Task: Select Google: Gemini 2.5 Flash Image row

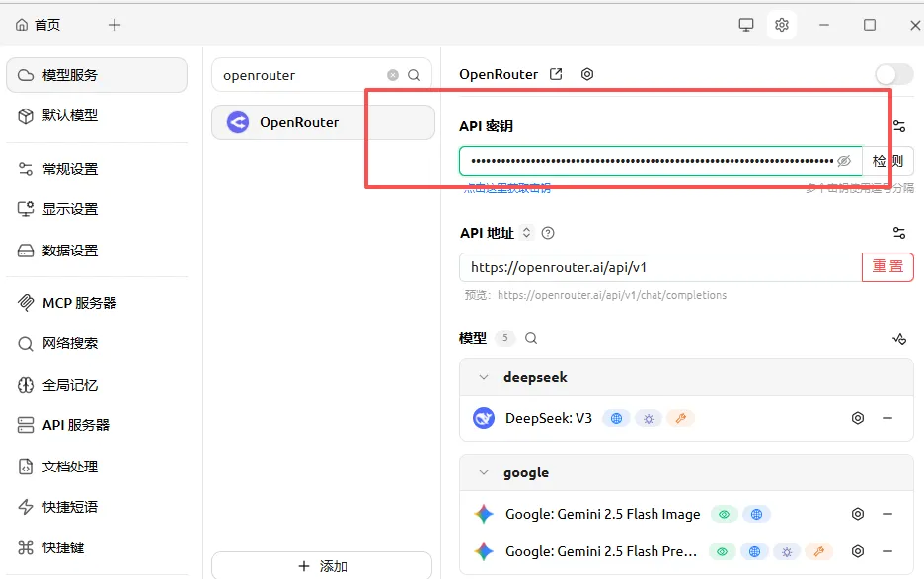Action: point(686,514)
